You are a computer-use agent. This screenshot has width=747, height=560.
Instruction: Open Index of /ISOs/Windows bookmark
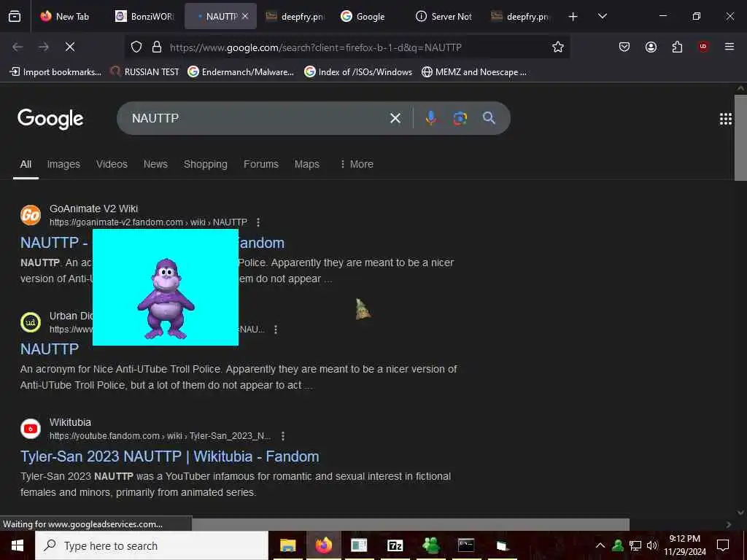coord(358,72)
